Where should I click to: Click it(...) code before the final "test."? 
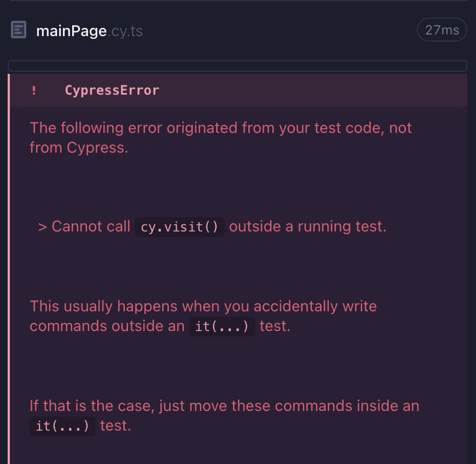(62, 426)
